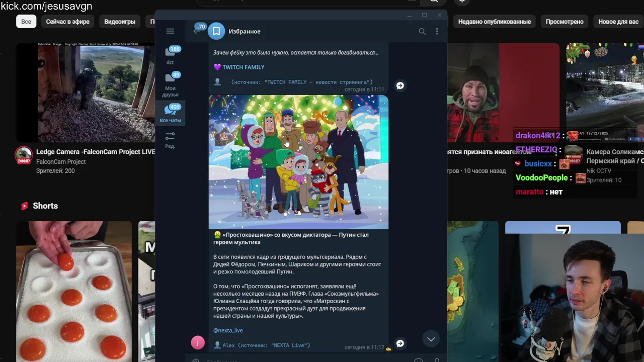
Task: Select the Недавно опубликованные filter chip
Action: (495, 22)
